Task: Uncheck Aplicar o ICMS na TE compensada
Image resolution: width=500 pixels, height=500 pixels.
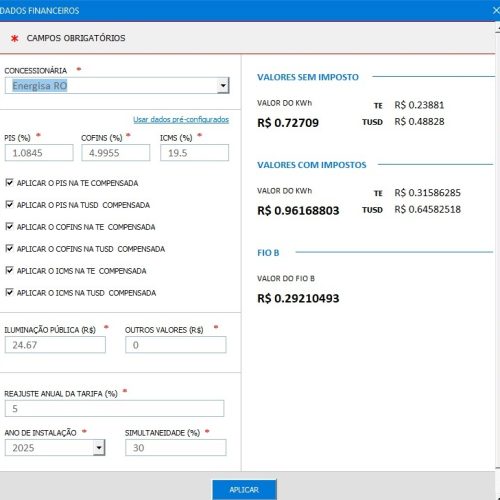Action: click(x=9, y=270)
